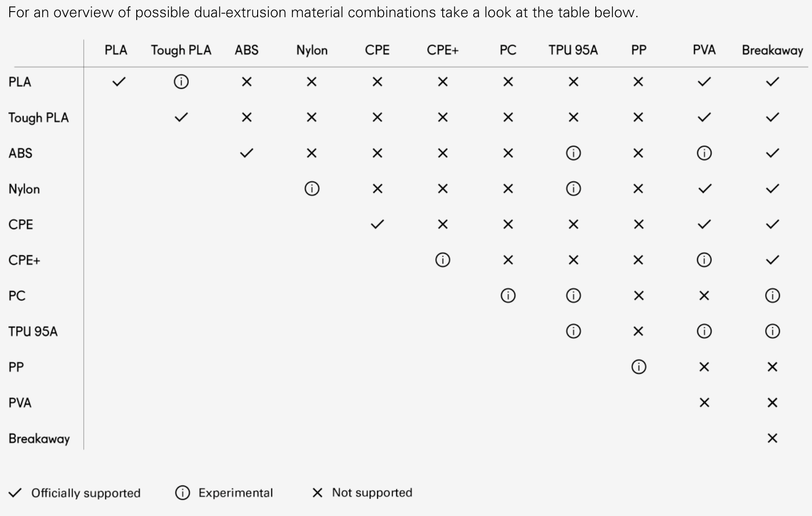Click the checkmark in CPE row, CPE column
The height and width of the screenshot is (516, 812).
377,225
